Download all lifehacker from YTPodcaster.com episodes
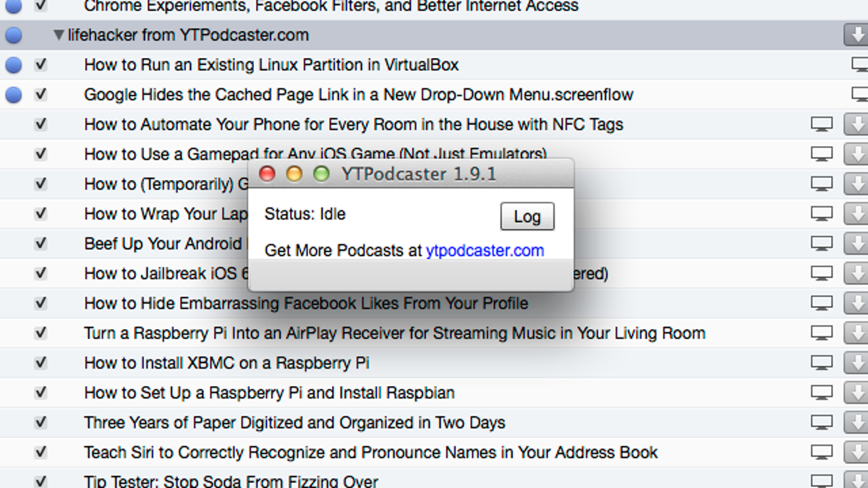Screen dimensions: 868x488 click(856, 35)
